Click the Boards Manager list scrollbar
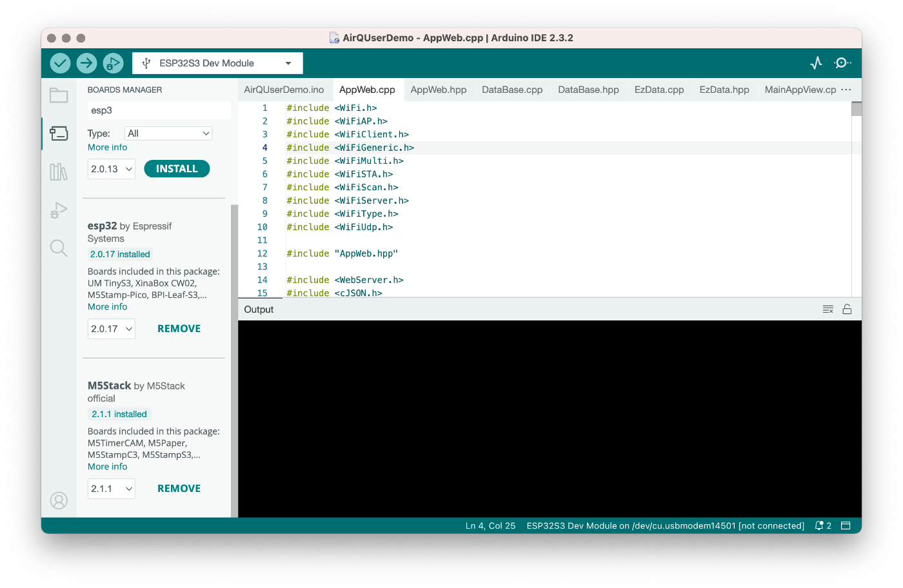903x588 pixels. (x=234, y=360)
